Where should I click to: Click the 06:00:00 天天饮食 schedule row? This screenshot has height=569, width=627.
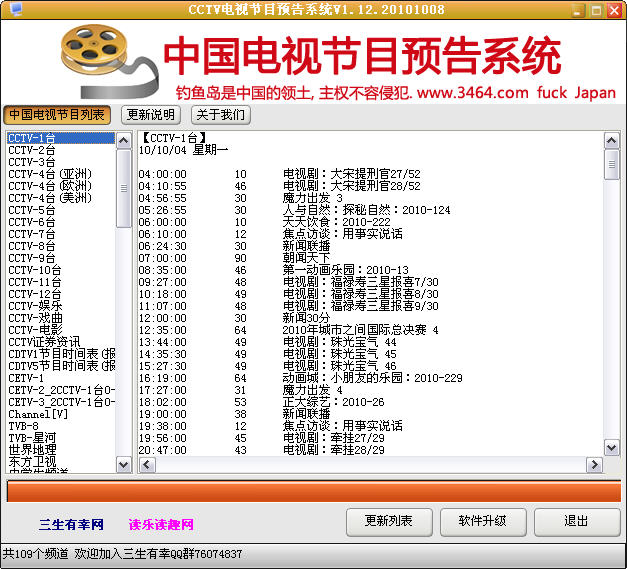[264, 222]
